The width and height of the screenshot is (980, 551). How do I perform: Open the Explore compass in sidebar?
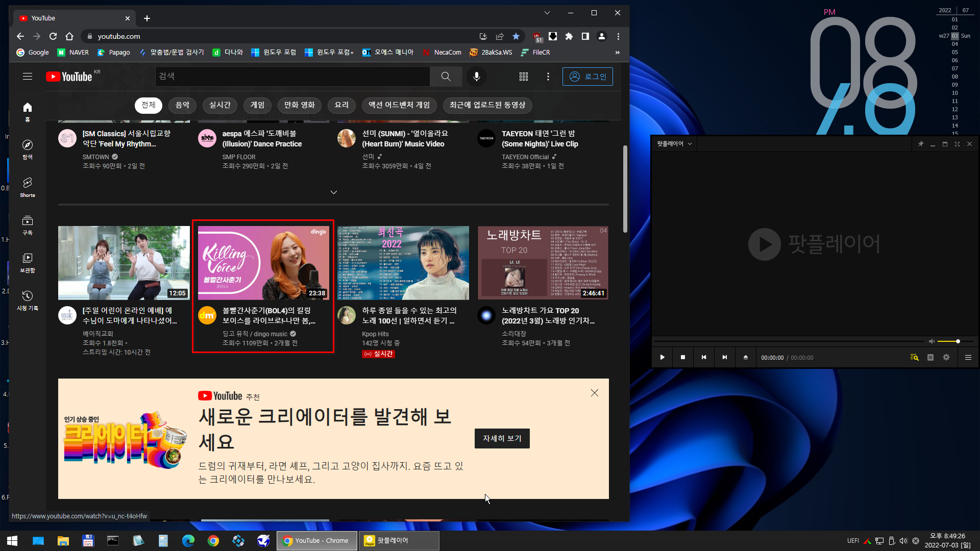28,149
